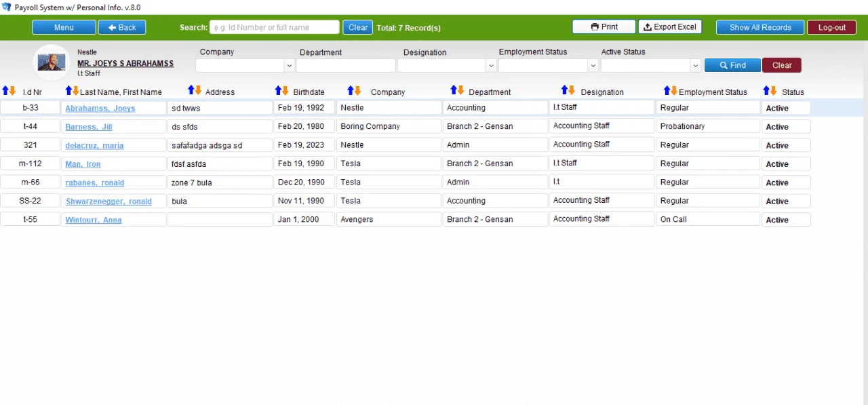Open rabanes, ronald employee record
The width and height of the screenshot is (868, 405).
pos(95,182)
